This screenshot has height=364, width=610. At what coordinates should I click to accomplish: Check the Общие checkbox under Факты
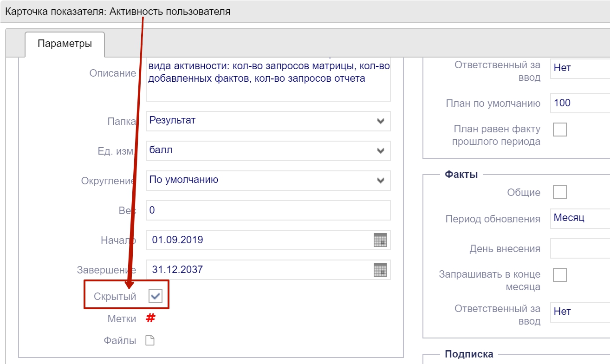560,192
